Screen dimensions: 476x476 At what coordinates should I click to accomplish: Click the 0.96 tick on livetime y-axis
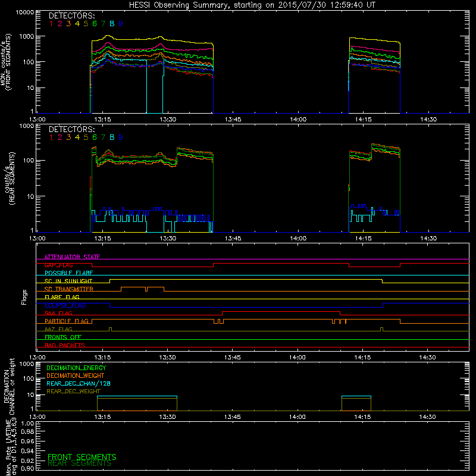click(x=27, y=441)
